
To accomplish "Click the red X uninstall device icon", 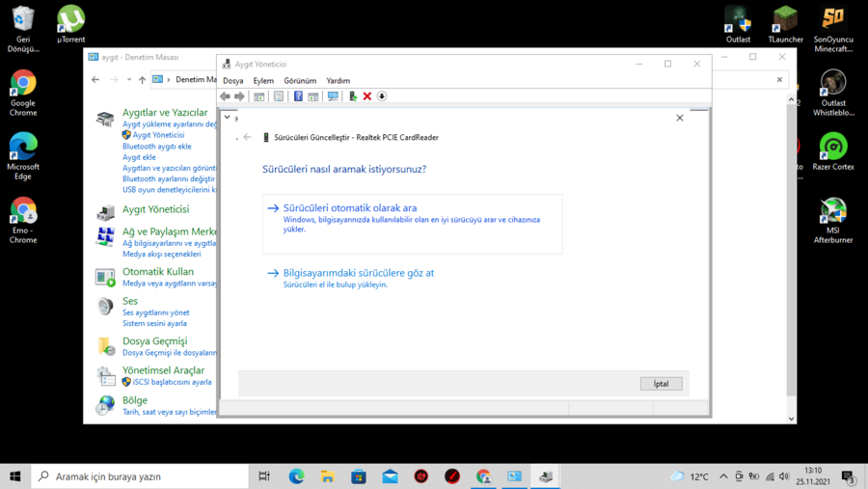I will (367, 96).
